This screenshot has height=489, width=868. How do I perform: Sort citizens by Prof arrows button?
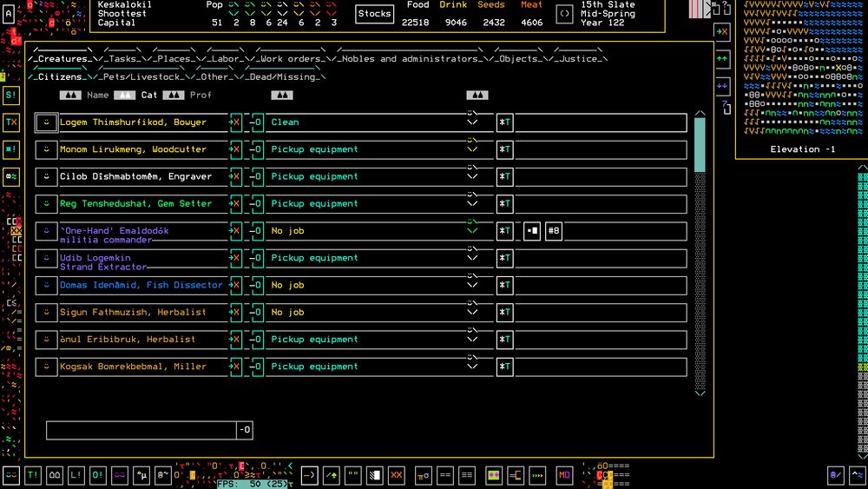coord(174,96)
